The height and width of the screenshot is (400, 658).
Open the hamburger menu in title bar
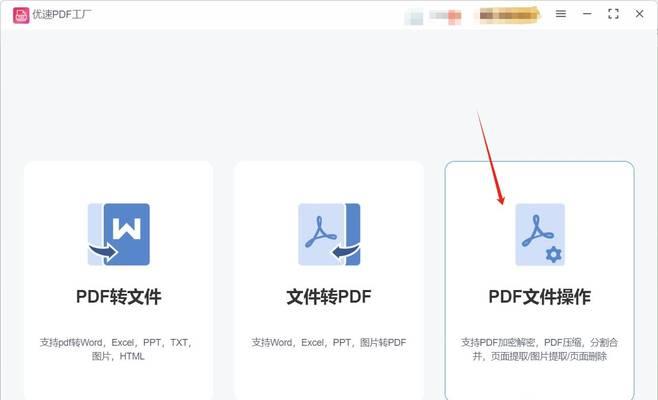561,14
